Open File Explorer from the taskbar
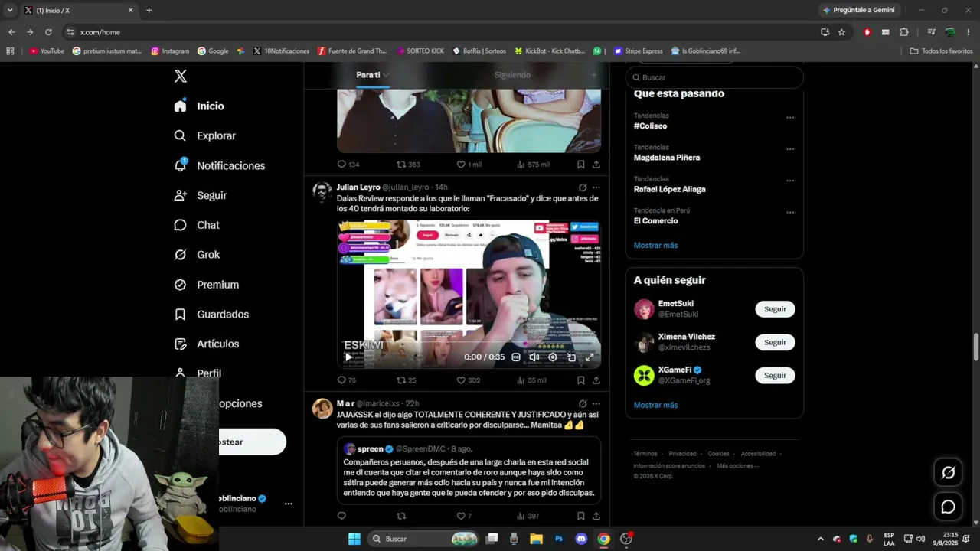Screen dimensions: 980x551 click(537, 539)
